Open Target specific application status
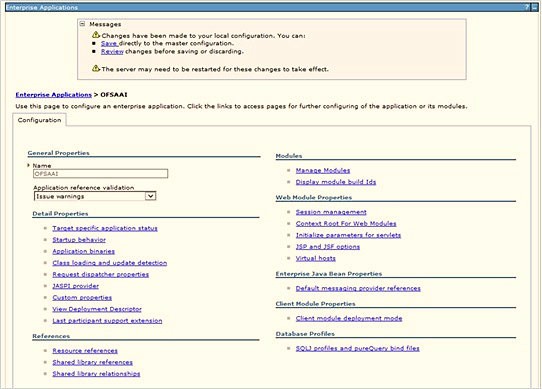 point(105,228)
